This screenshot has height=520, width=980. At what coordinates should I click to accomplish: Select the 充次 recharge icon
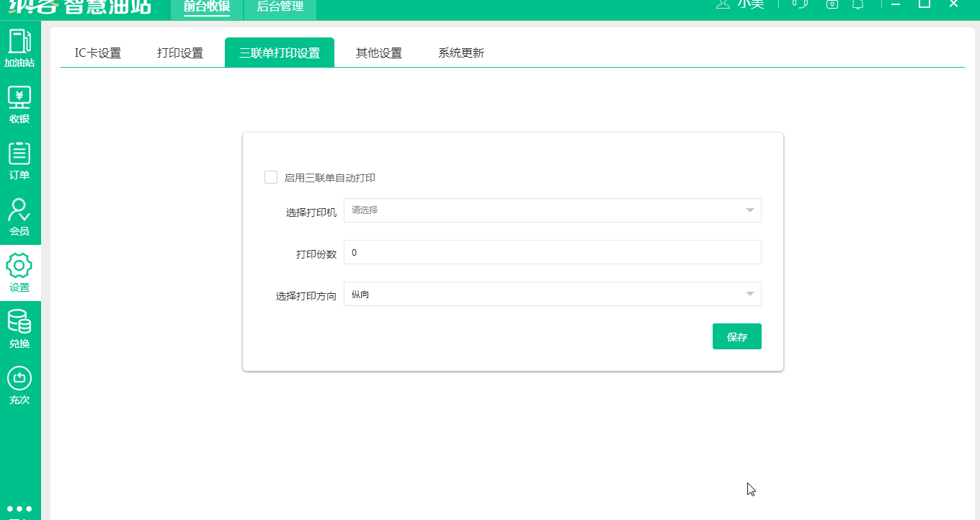20,382
